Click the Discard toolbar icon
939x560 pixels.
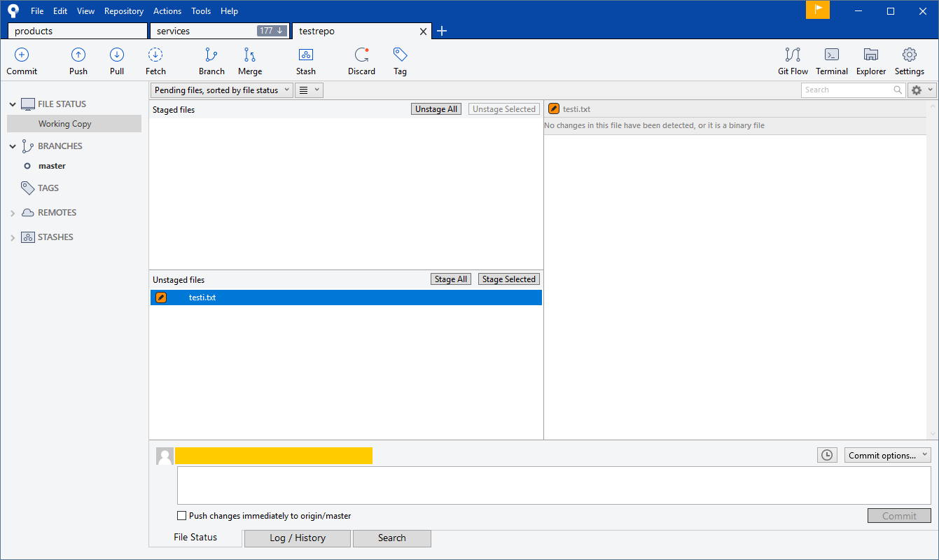coord(361,55)
